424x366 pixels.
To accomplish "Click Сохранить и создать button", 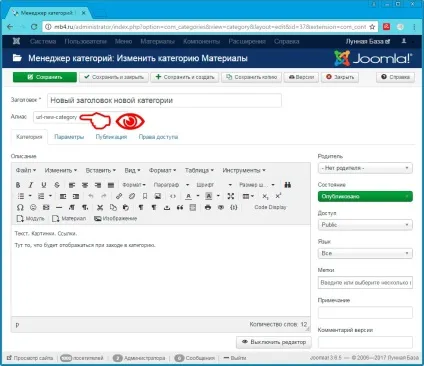I will pyautogui.click(x=185, y=77).
